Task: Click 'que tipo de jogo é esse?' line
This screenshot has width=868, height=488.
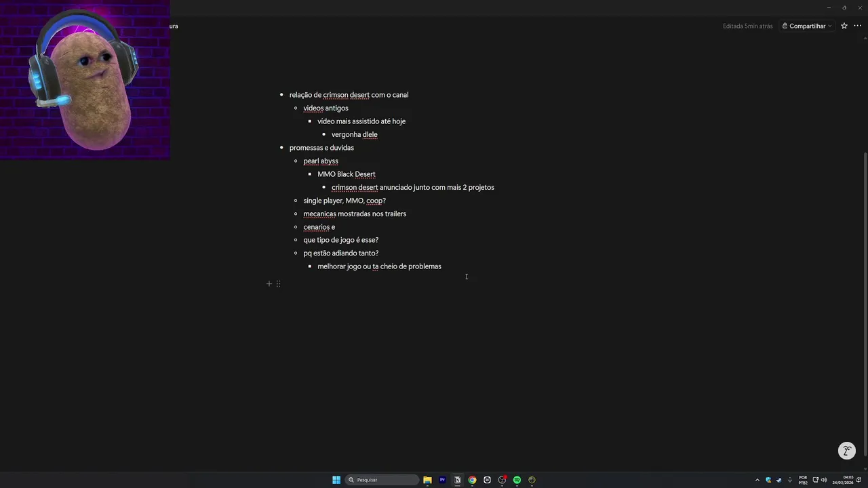Action: point(340,240)
